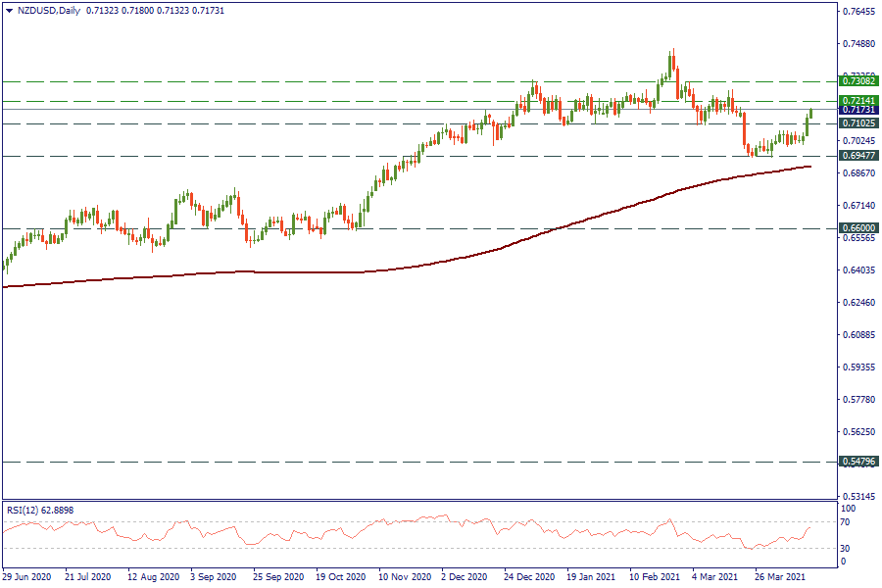Click the 0.66000 level price tag
This screenshot has height=588, width=882.
[858, 228]
